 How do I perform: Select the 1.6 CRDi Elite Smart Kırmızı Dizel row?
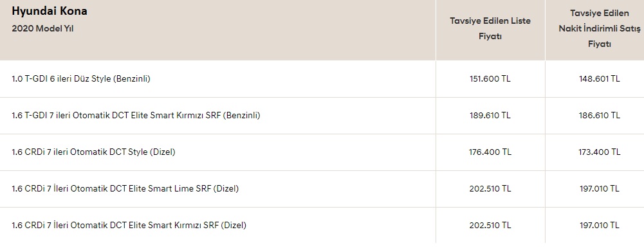click(x=322, y=225)
